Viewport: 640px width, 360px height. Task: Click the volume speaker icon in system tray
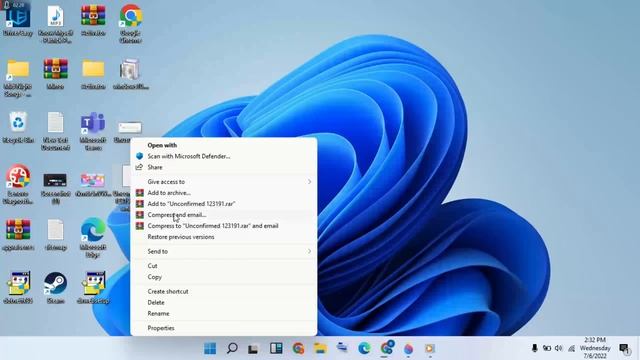(558, 348)
